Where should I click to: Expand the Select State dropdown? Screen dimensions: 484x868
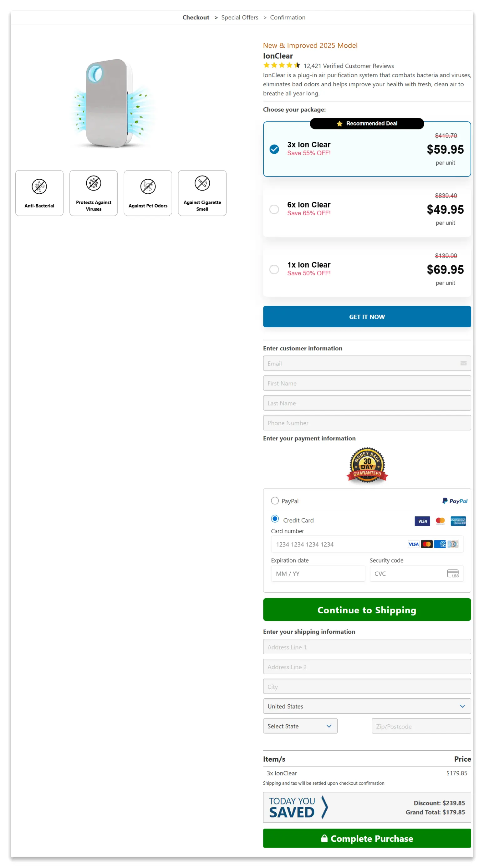pyautogui.click(x=300, y=726)
